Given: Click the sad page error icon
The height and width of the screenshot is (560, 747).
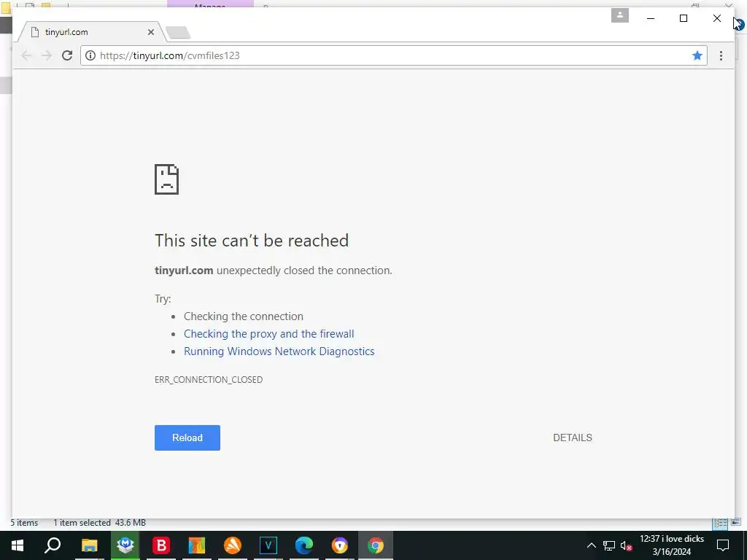Looking at the screenshot, I should [x=167, y=179].
